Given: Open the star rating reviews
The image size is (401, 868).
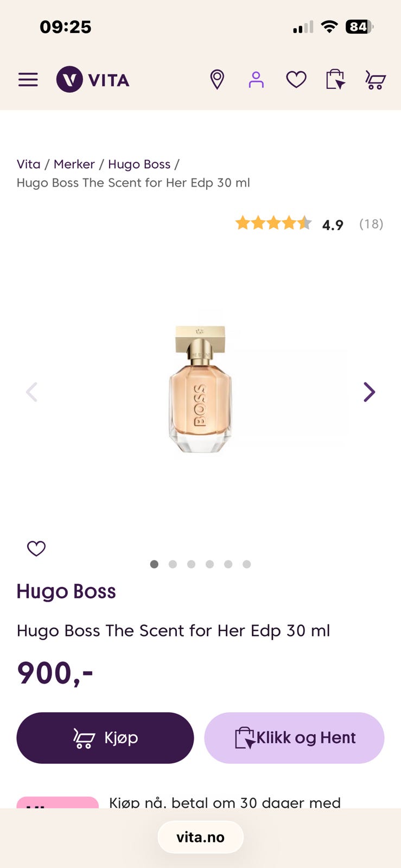Looking at the screenshot, I should (309, 224).
